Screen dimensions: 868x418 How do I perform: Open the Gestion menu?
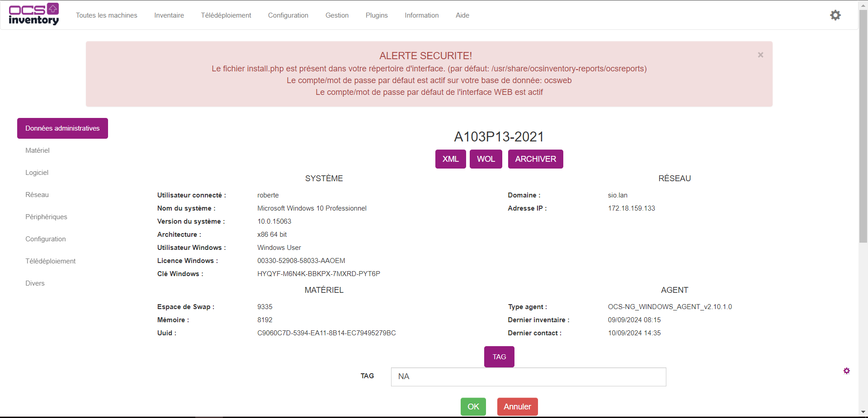coord(337,15)
